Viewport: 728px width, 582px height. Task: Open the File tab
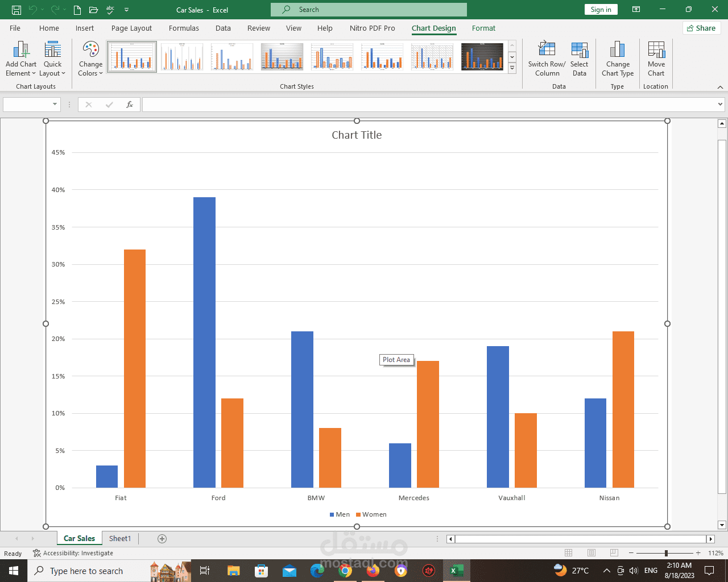15,28
